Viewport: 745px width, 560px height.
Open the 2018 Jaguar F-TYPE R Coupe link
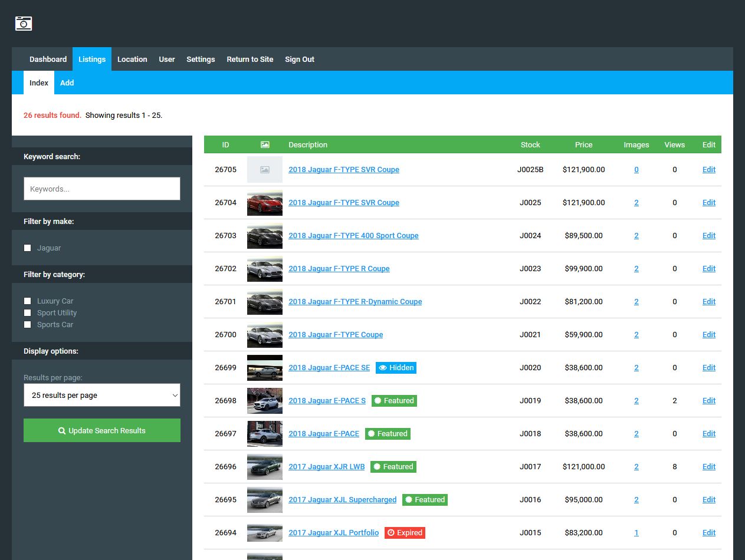339,269
